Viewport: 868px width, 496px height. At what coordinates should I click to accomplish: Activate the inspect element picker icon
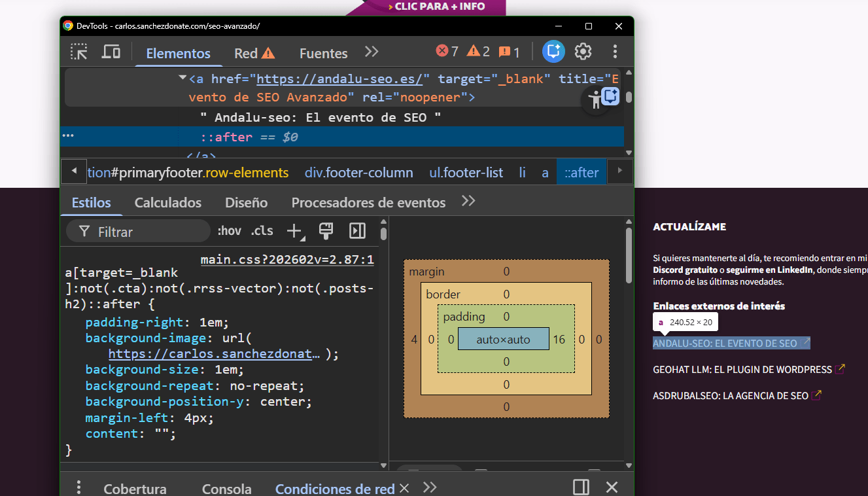pos(79,52)
